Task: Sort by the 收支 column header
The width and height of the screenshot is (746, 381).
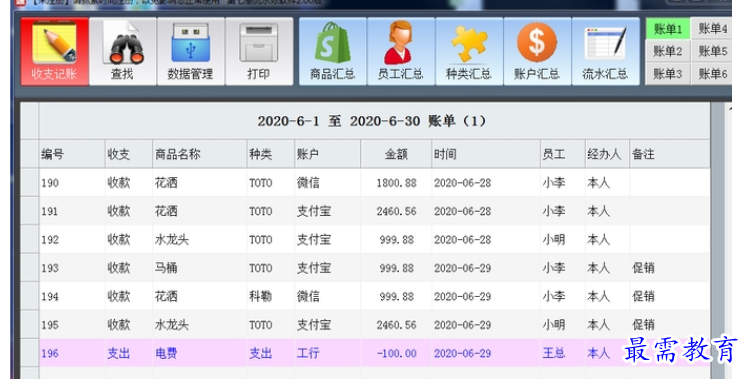Action: click(128, 154)
